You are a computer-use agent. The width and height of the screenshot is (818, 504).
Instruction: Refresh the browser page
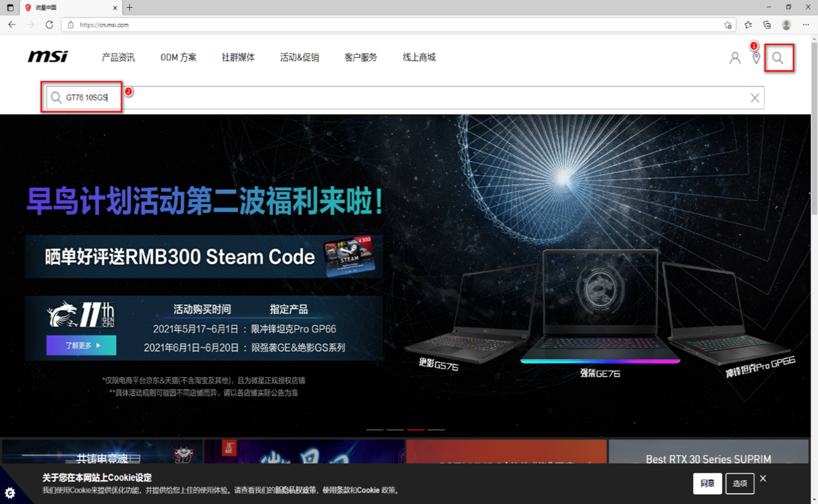(49, 24)
